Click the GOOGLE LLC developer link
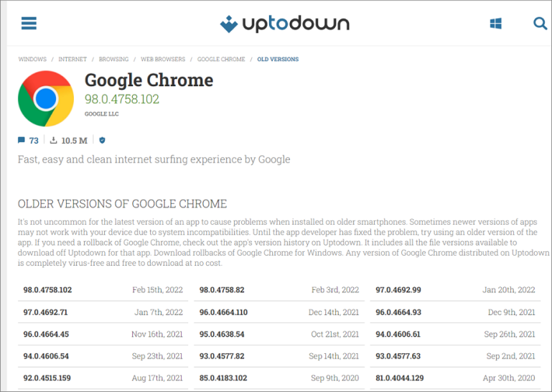The height and width of the screenshot is (392, 552). point(101,114)
